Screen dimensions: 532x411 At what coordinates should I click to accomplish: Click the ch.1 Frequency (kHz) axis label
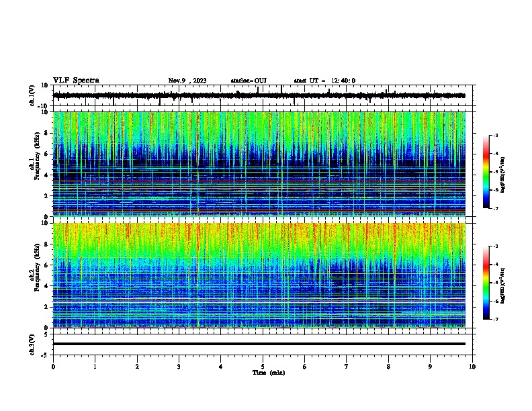35,156
